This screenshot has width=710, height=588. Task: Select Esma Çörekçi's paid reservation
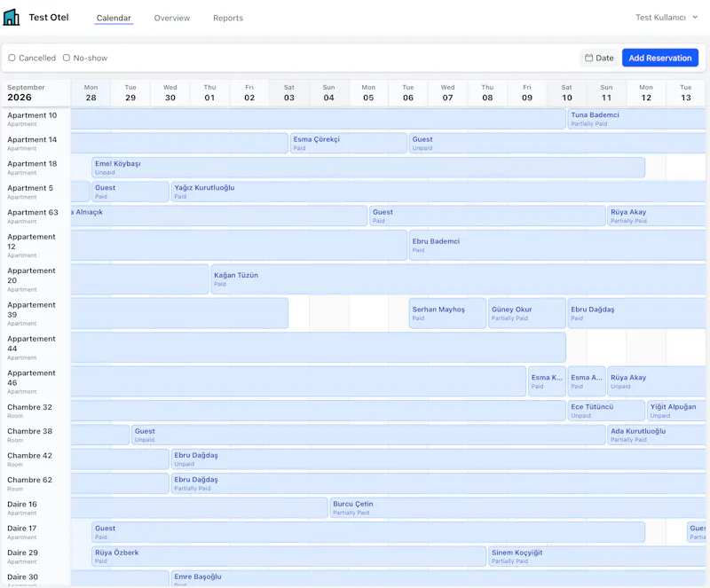(348, 144)
